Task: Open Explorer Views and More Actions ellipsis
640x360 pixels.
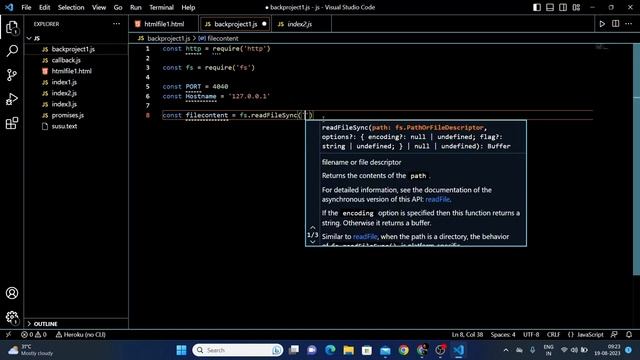Action: [x=117, y=24]
